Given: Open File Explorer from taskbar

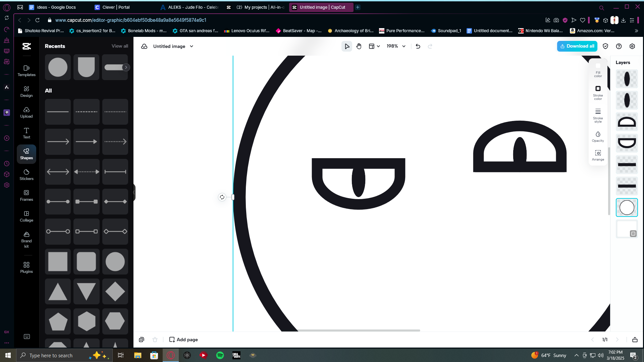Looking at the screenshot, I should 138,355.
